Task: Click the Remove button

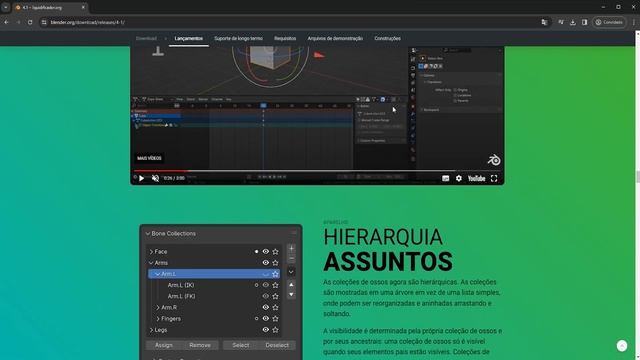Action: [200, 345]
